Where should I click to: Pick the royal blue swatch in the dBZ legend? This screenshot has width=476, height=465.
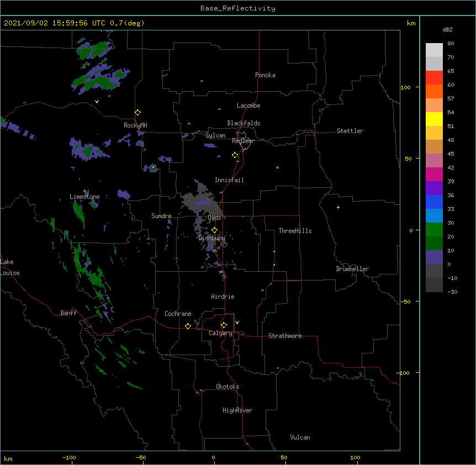pos(434,202)
